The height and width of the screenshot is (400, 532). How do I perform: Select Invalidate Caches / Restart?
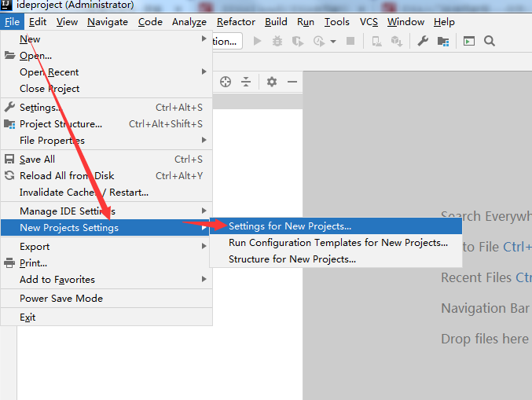106,193
